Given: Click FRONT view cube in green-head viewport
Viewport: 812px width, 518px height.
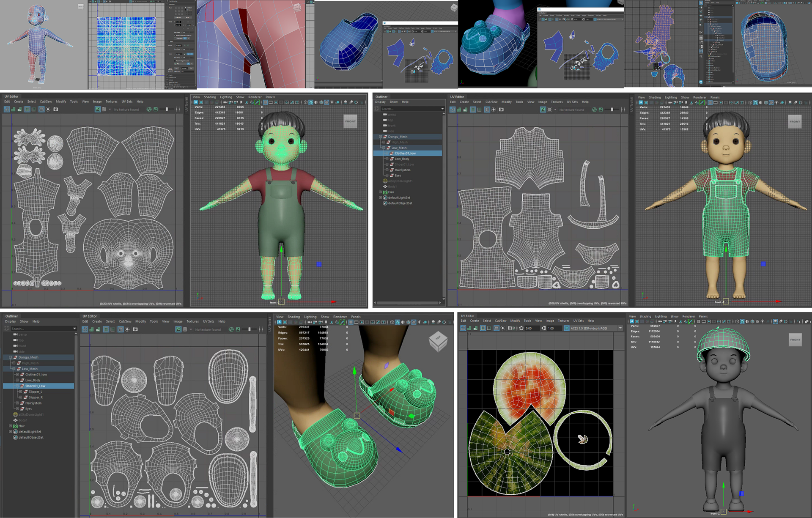Looking at the screenshot, I should point(350,121).
